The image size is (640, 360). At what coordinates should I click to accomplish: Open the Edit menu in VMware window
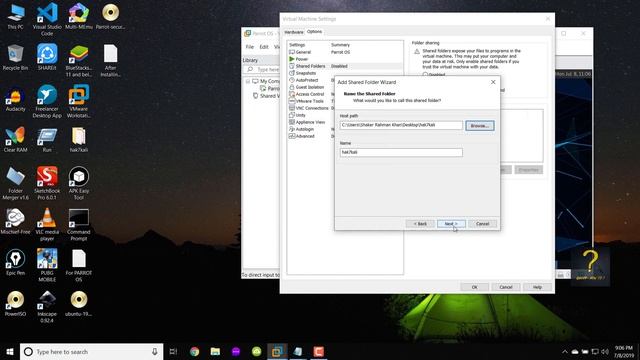[264, 47]
